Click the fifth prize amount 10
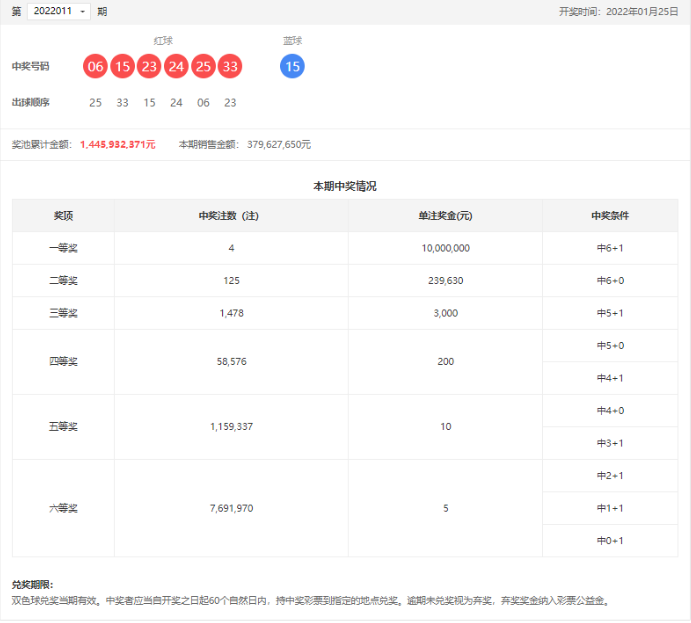 [x=446, y=426]
